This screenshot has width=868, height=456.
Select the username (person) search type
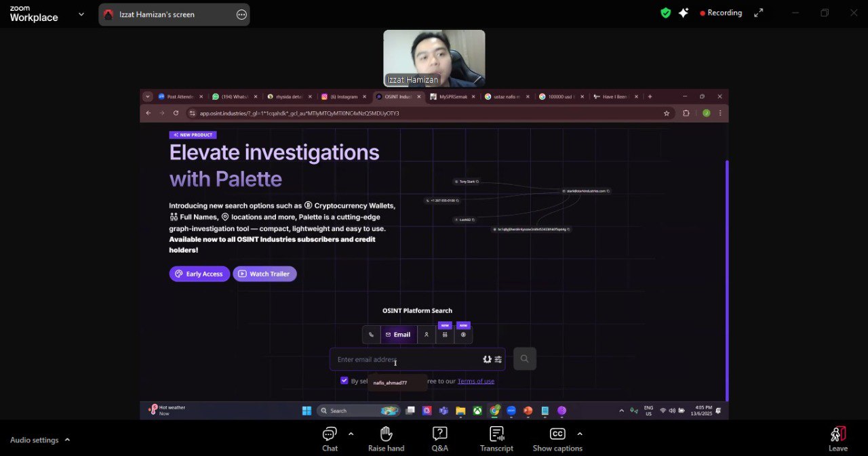(x=427, y=335)
